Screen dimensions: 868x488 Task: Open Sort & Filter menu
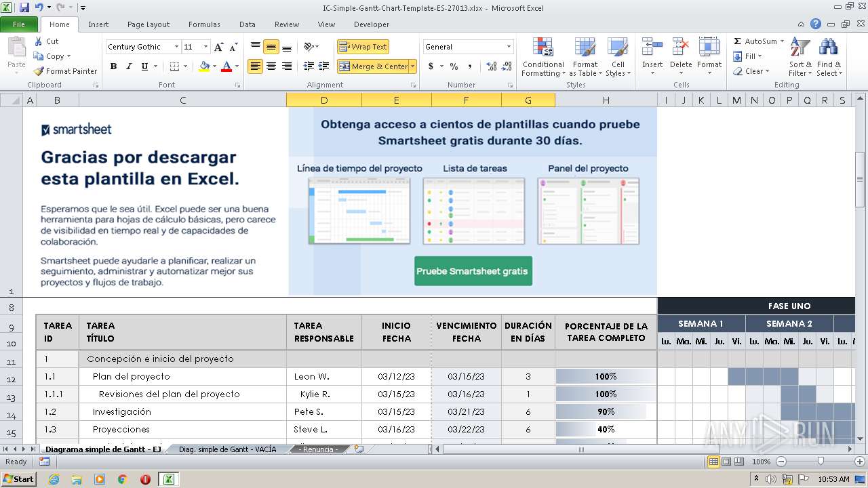(800, 57)
